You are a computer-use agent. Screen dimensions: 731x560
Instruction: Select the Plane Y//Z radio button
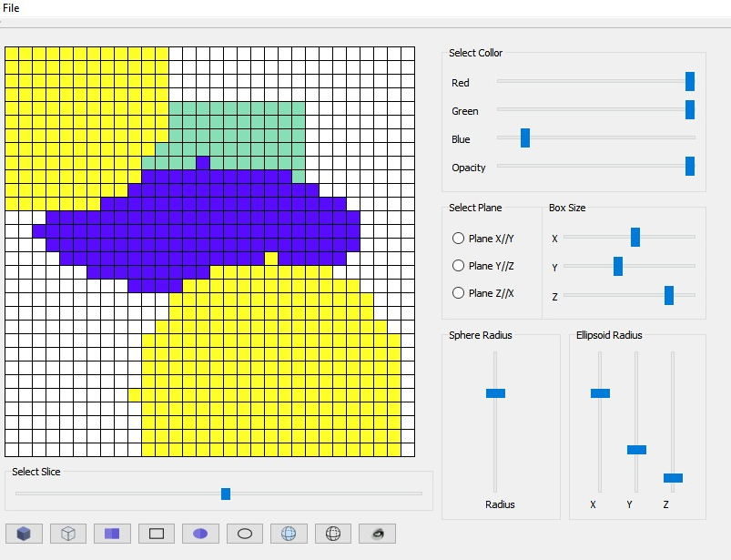click(x=458, y=265)
